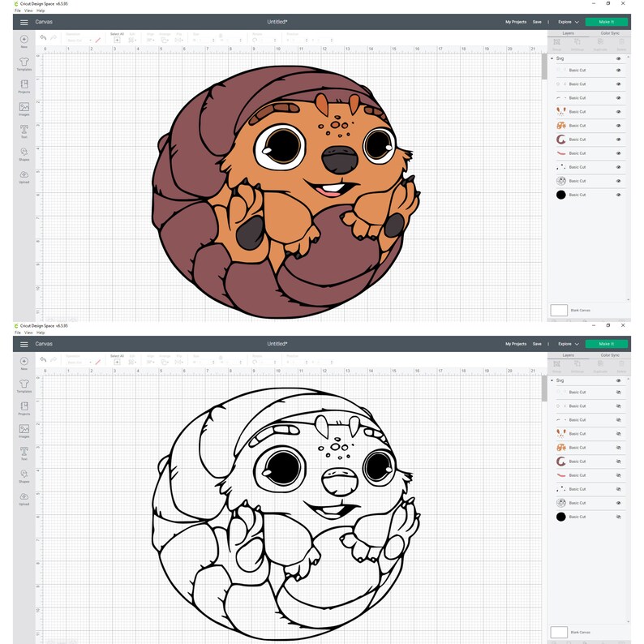The image size is (644, 644).
Task: Click colored armadillo artwork on upper canvas
Action: point(286,191)
